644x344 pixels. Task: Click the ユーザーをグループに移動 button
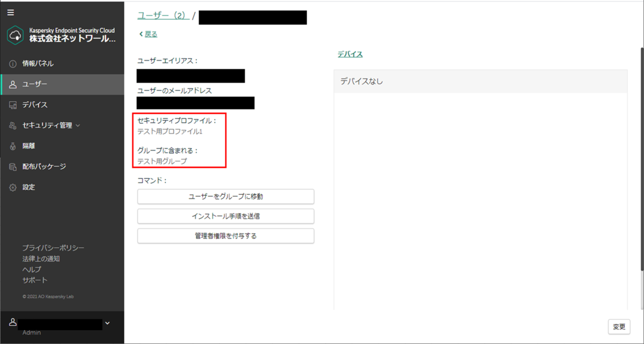225,196
